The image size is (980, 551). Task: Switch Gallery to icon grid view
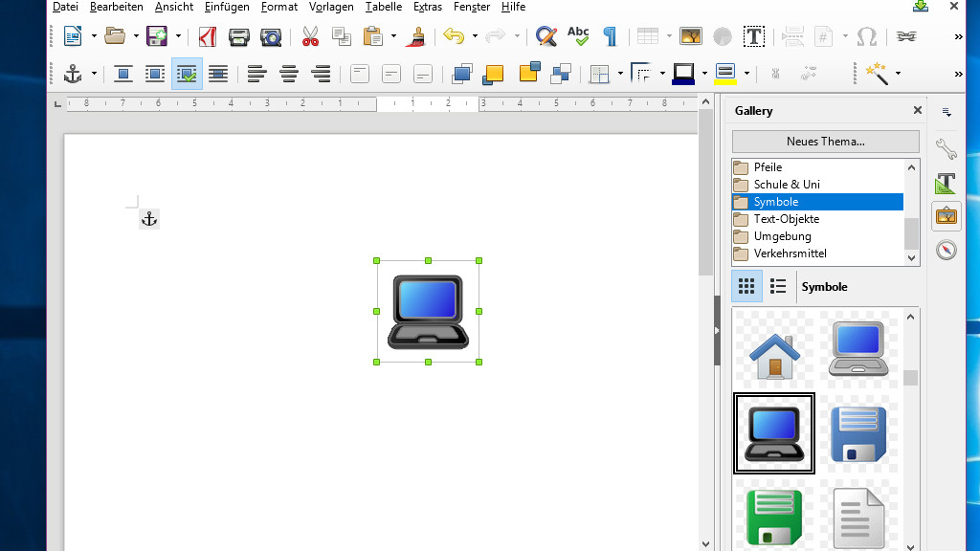pyautogui.click(x=746, y=285)
